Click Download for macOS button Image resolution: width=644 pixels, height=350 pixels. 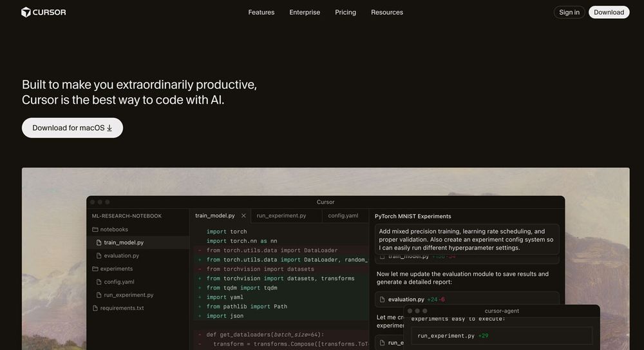point(72,128)
